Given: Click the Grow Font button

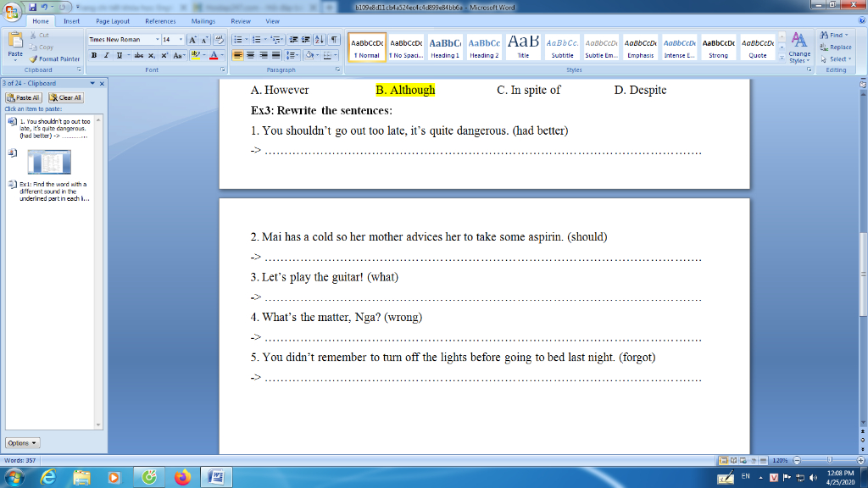Looking at the screenshot, I should click(x=192, y=40).
